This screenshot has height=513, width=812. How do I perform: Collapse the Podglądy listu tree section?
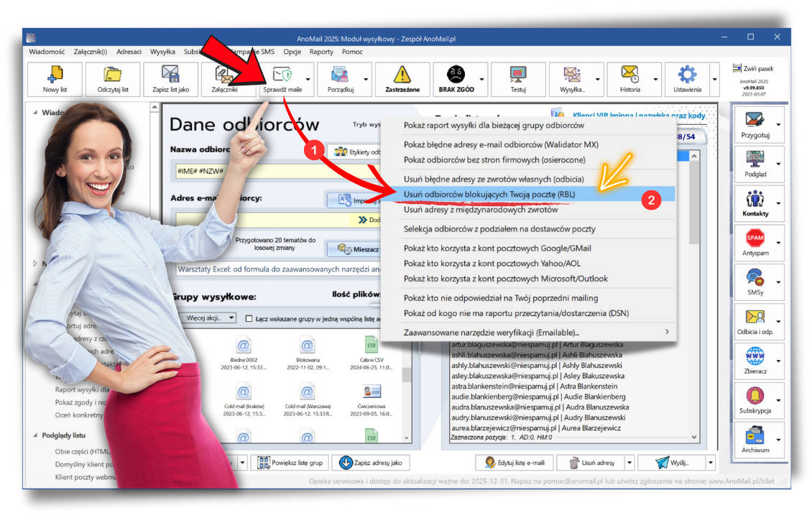pos(35,435)
